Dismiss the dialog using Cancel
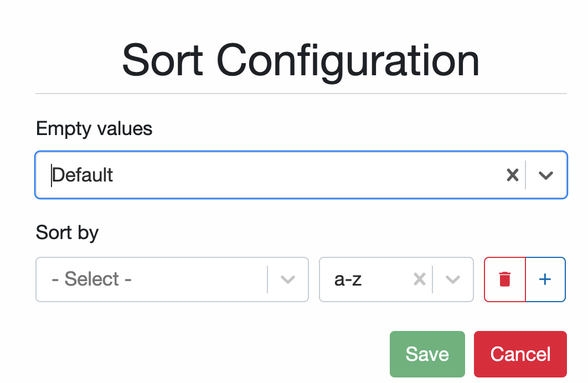 click(520, 354)
